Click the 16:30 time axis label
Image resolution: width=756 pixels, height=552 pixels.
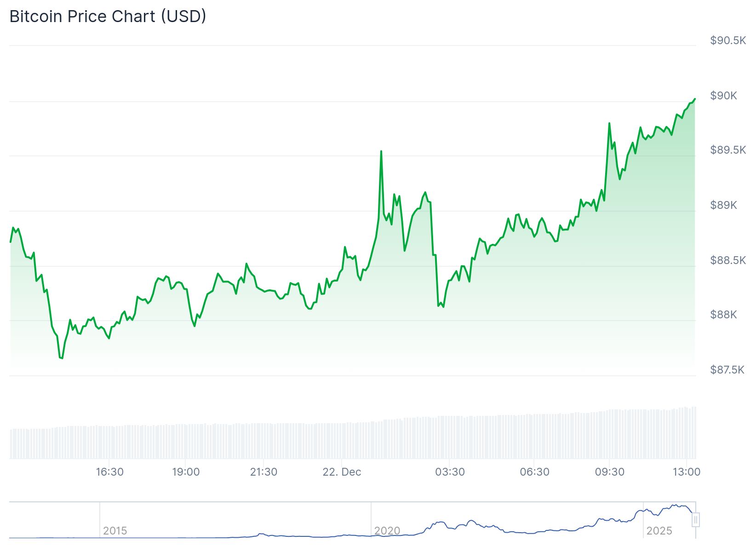pos(109,472)
